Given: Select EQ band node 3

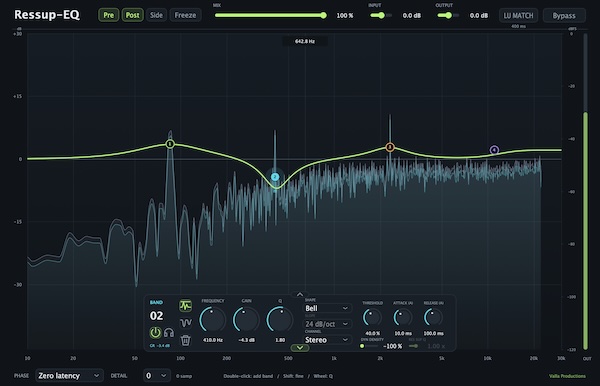Looking at the screenshot, I should [390, 147].
